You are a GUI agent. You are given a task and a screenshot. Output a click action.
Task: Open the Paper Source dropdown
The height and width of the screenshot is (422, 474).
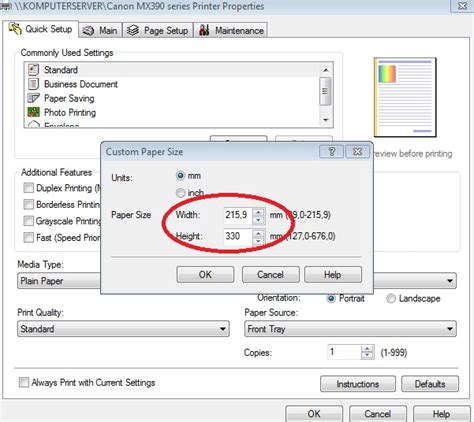click(x=350, y=329)
